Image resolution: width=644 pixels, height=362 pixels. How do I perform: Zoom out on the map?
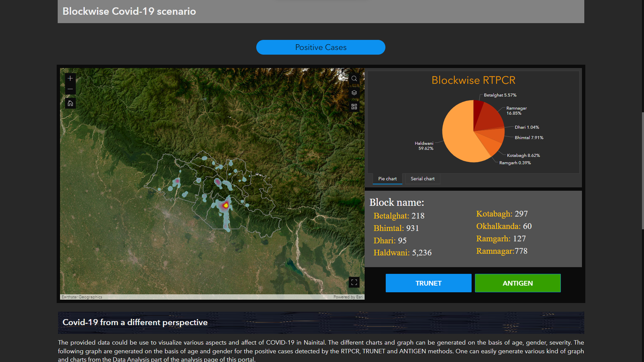(x=70, y=89)
